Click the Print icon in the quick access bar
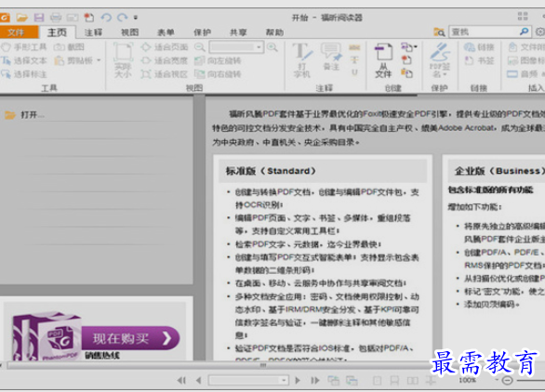 click(x=56, y=18)
